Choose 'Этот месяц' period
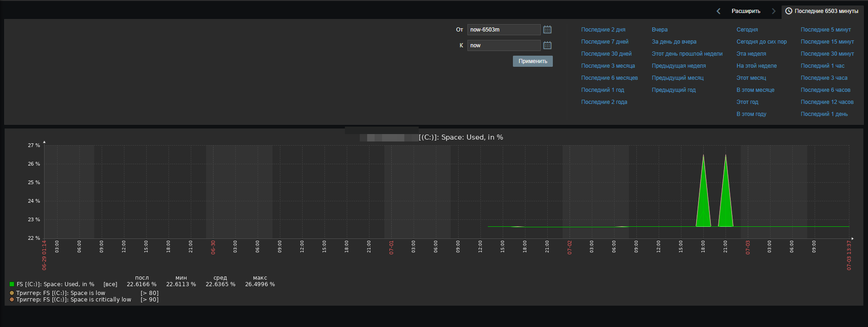 pyautogui.click(x=751, y=78)
